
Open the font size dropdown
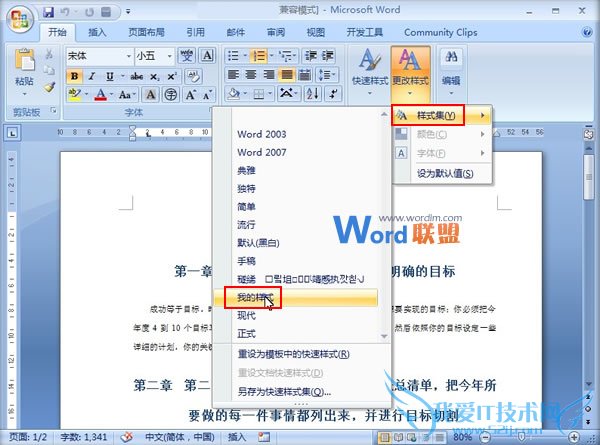coord(170,56)
